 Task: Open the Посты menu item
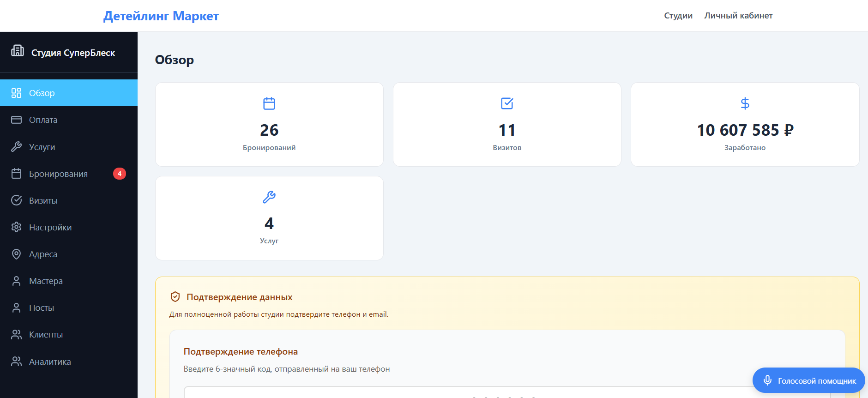pyautogui.click(x=69, y=308)
